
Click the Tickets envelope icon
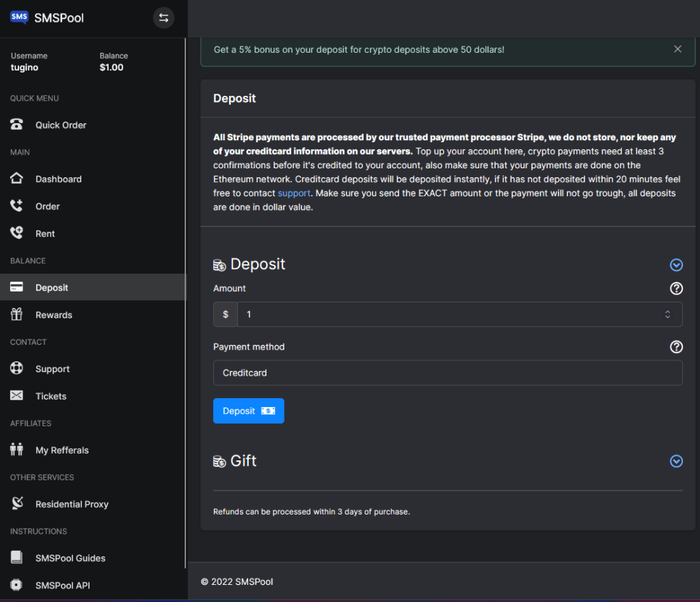coord(17,396)
